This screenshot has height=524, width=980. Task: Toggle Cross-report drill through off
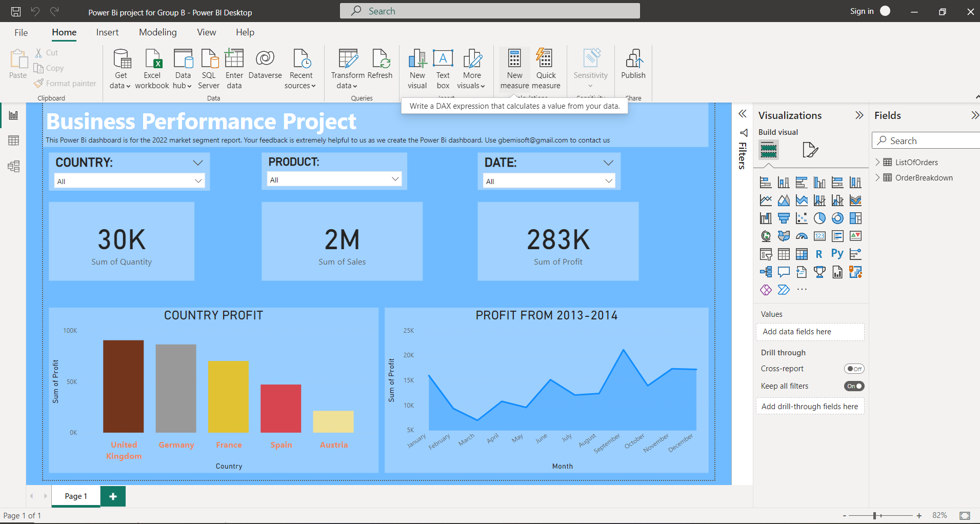(853, 368)
